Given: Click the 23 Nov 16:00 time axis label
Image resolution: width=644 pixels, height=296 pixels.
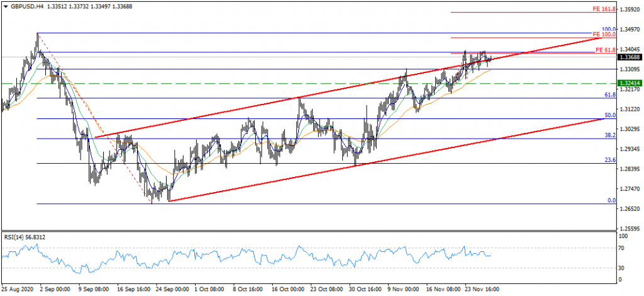Looking at the screenshot, I should click(482, 290).
